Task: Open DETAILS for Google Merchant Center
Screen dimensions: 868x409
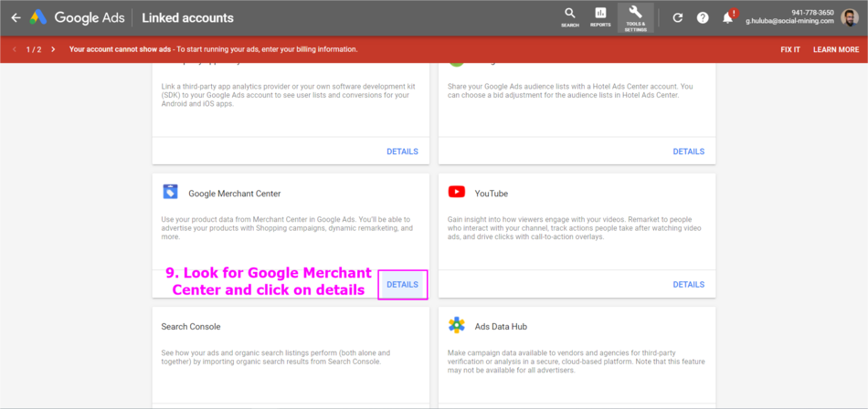Action: tap(402, 285)
